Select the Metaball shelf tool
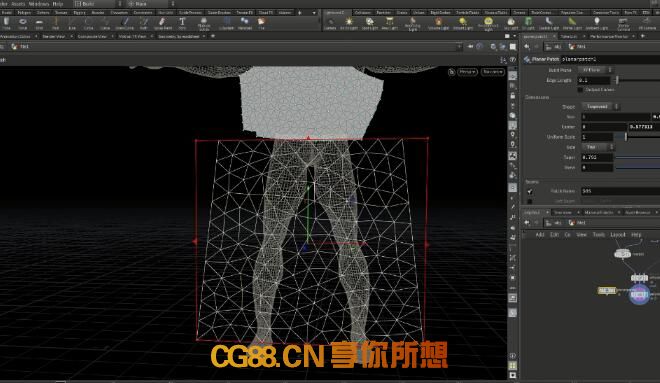 click(245, 23)
